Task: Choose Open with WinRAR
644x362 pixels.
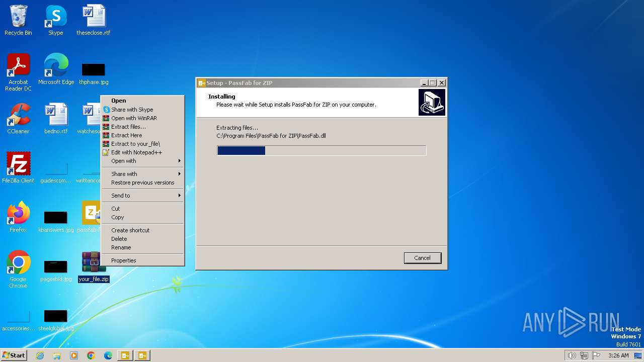Action: (143, 118)
